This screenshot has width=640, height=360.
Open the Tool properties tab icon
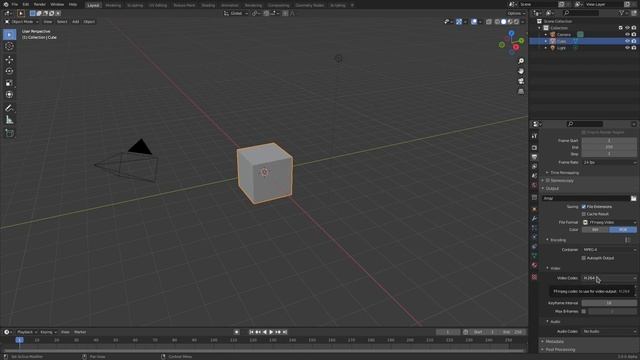[x=534, y=136]
